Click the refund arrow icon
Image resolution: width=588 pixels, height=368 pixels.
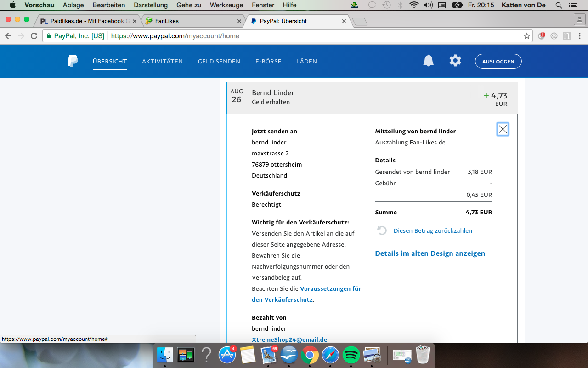(x=382, y=230)
